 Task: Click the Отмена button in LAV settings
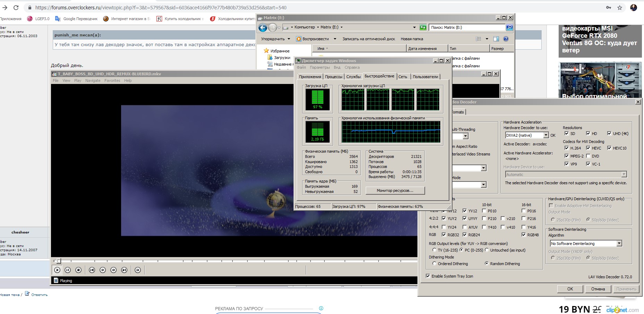coord(598,289)
